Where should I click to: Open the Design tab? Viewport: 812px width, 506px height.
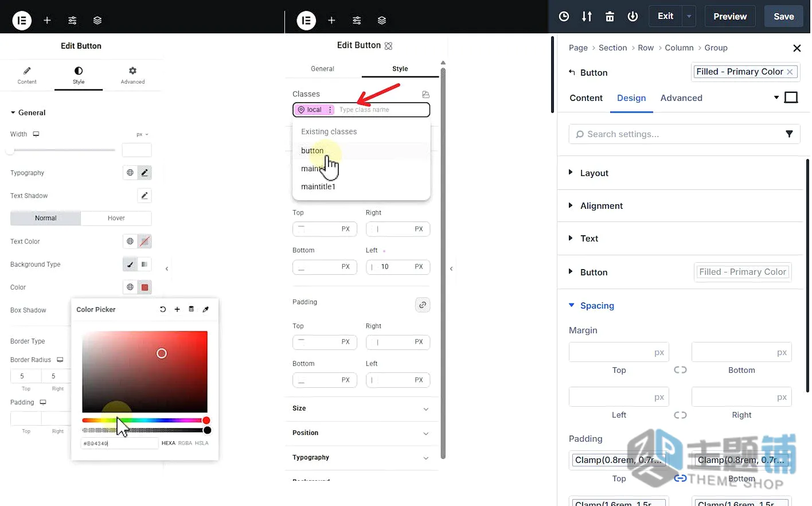[631, 98]
